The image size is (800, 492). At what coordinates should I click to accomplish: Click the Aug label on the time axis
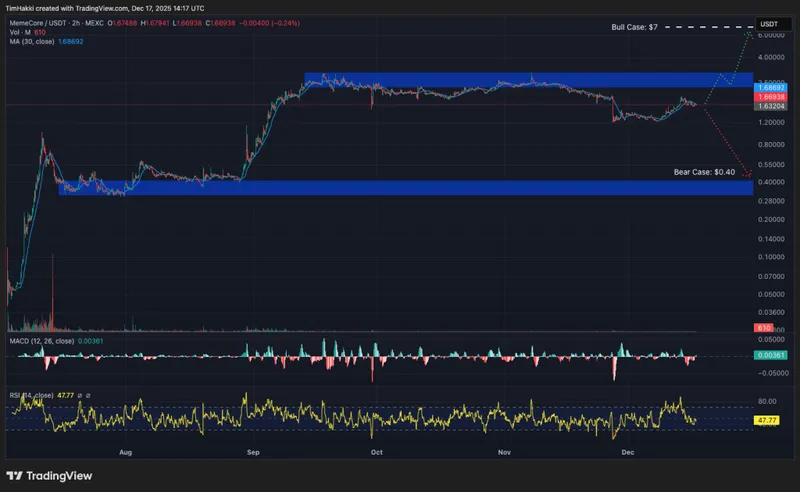click(x=126, y=452)
